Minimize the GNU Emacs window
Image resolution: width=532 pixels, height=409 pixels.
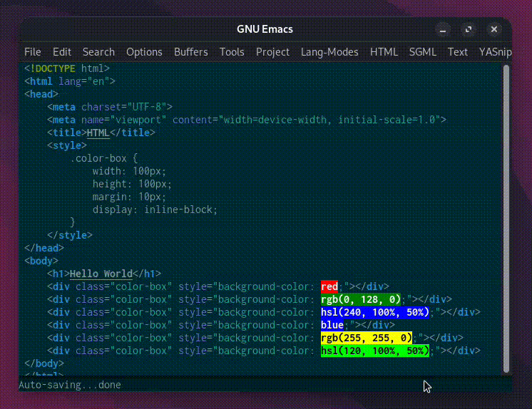443,30
